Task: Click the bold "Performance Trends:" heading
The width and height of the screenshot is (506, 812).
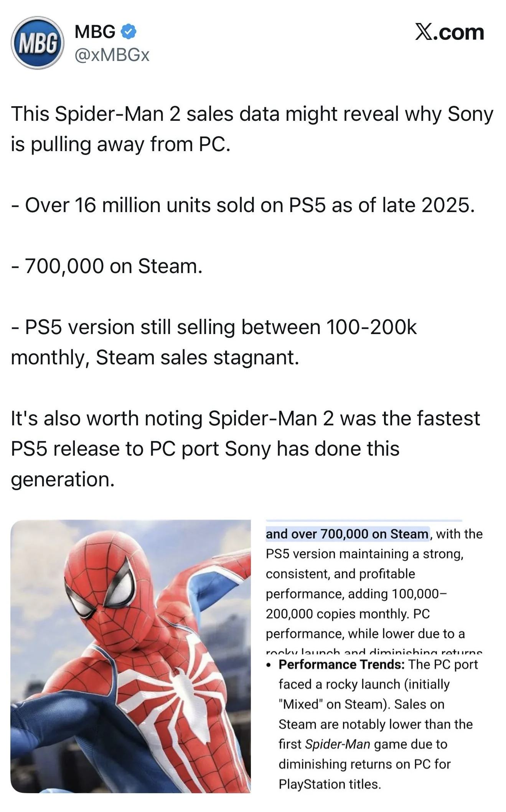Action: click(x=341, y=664)
